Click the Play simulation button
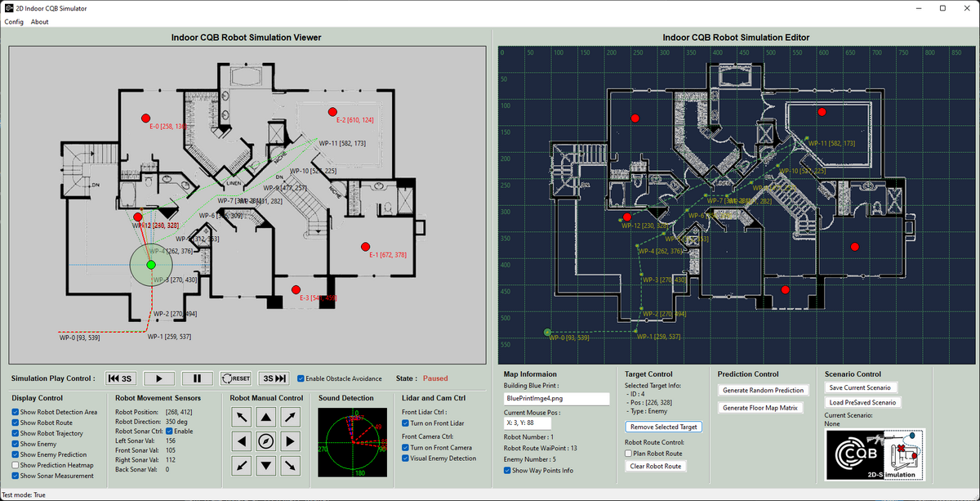This screenshot has height=501, width=980. (x=159, y=378)
